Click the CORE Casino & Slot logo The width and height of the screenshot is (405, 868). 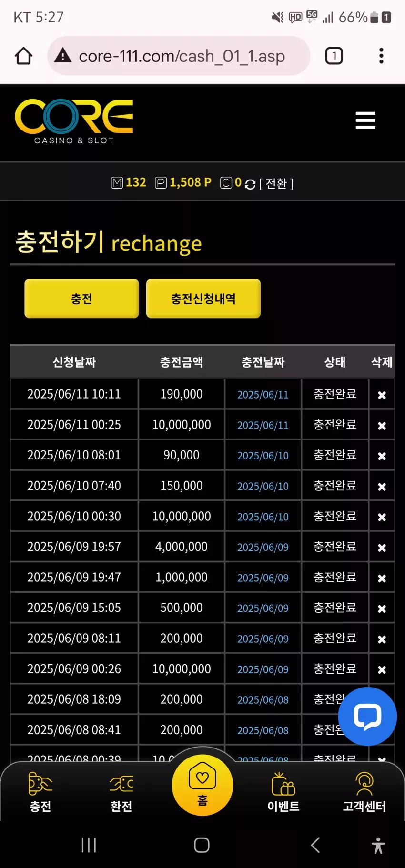coord(74,121)
